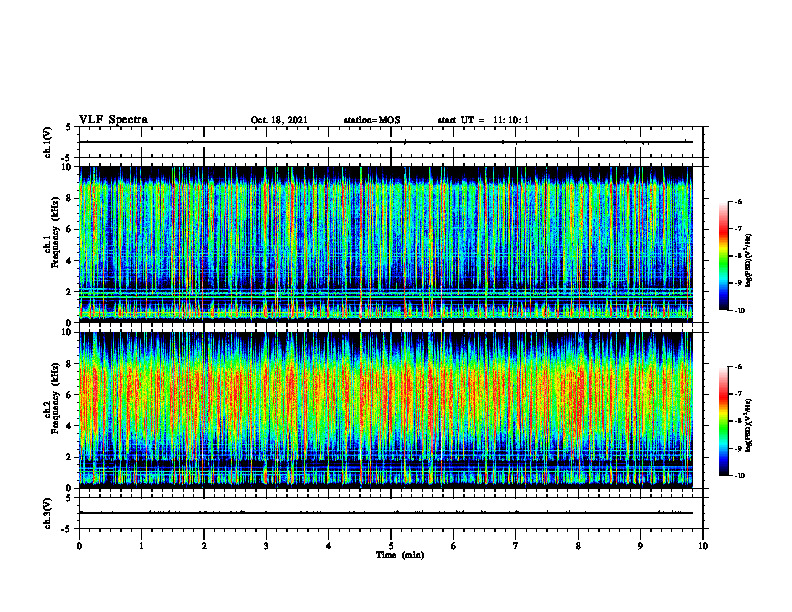The image size is (792, 612).
Task: Click the station=MOS header label
Action: [372, 120]
